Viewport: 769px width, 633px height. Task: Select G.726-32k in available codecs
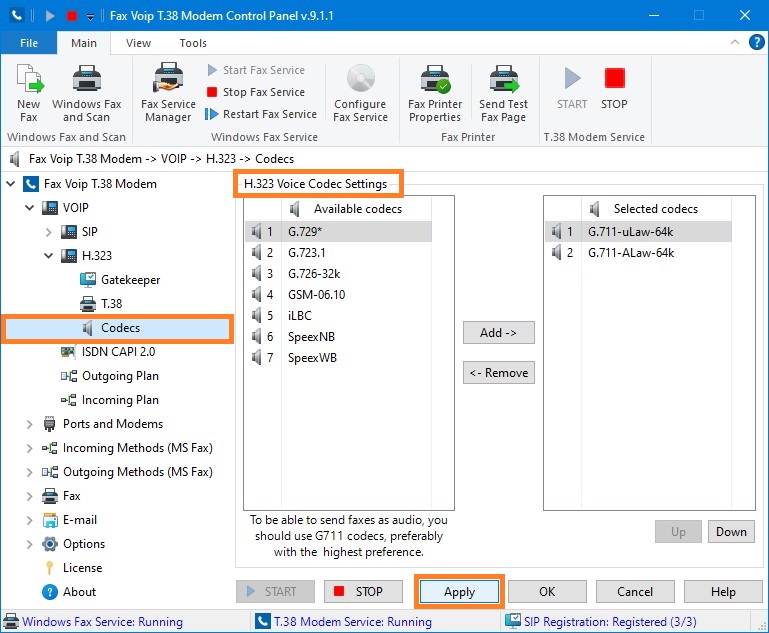tap(338, 274)
